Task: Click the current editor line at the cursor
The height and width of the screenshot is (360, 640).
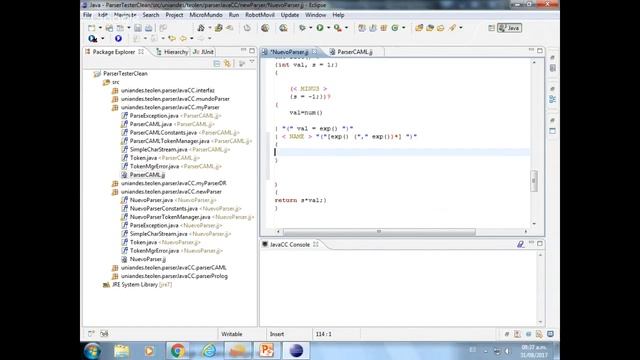Action: (x=402, y=152)
